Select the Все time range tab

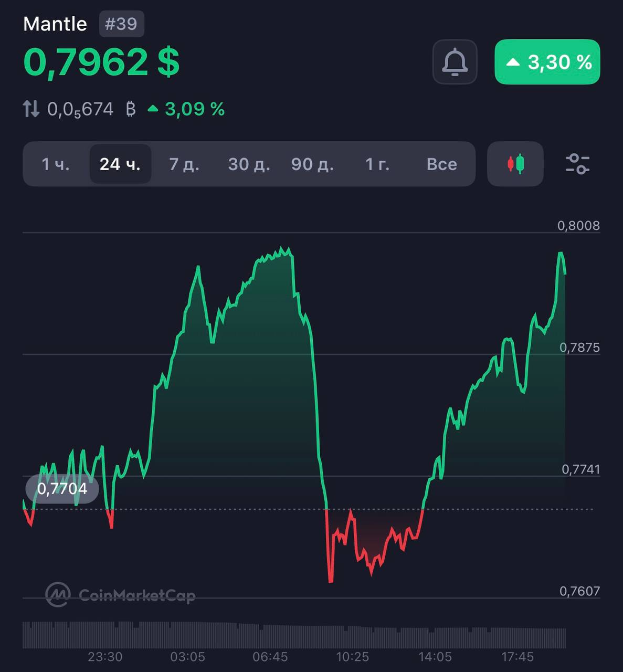pyautogui.click(x=442, y=164)
